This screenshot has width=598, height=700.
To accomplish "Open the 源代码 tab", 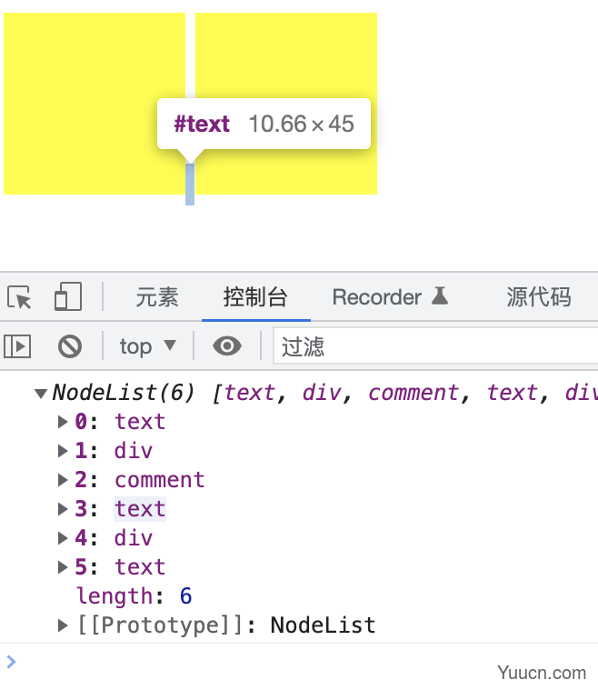I will (539, 297).
